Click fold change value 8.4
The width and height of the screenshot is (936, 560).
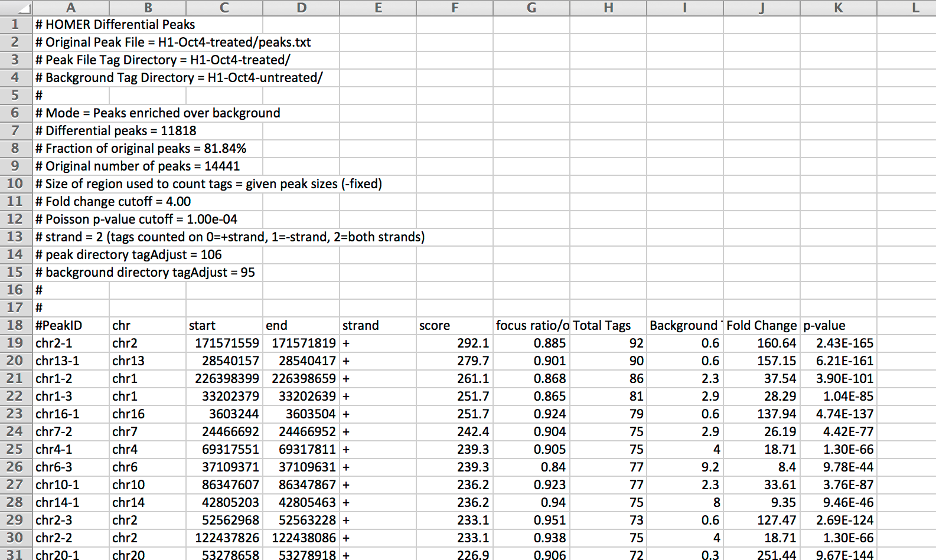tap(762, 467)
